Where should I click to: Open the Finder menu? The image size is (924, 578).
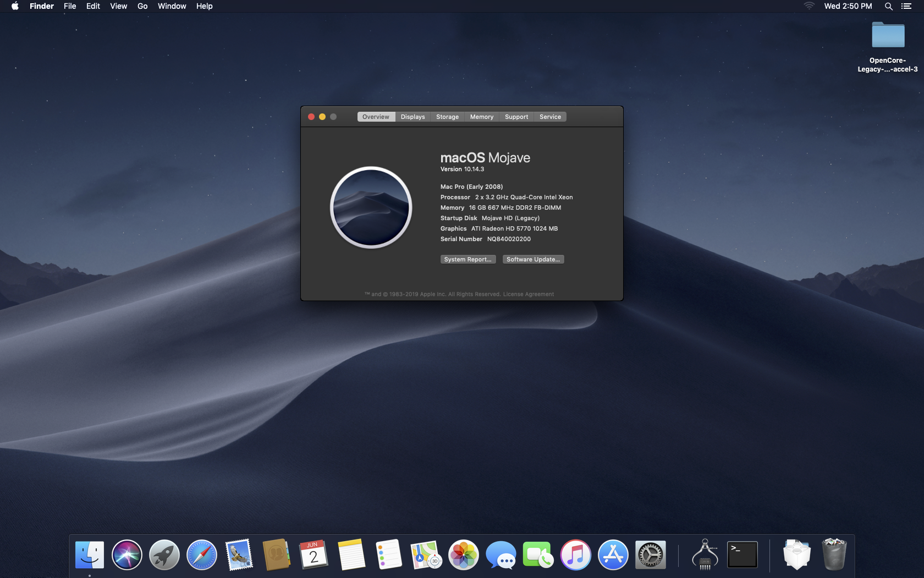(42, 6)
